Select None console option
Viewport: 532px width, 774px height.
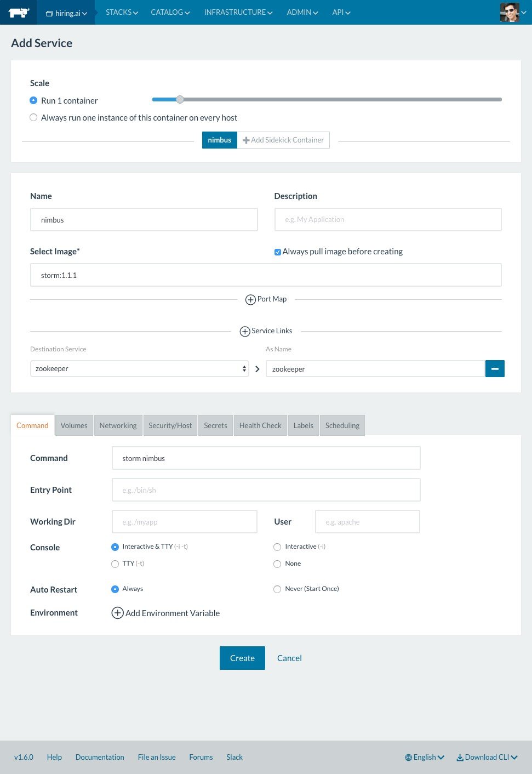tap(277, 564)
